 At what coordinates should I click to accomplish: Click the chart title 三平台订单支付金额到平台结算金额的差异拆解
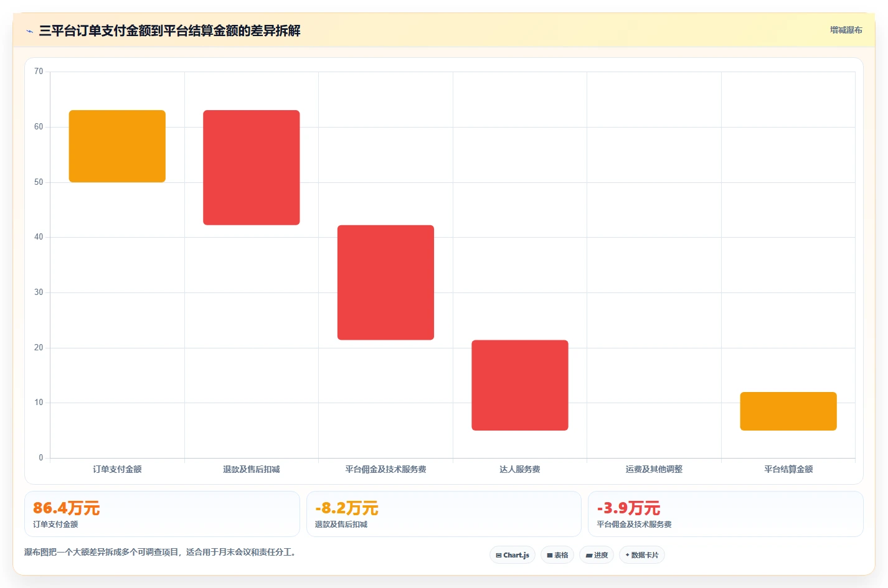pos(169,30)
